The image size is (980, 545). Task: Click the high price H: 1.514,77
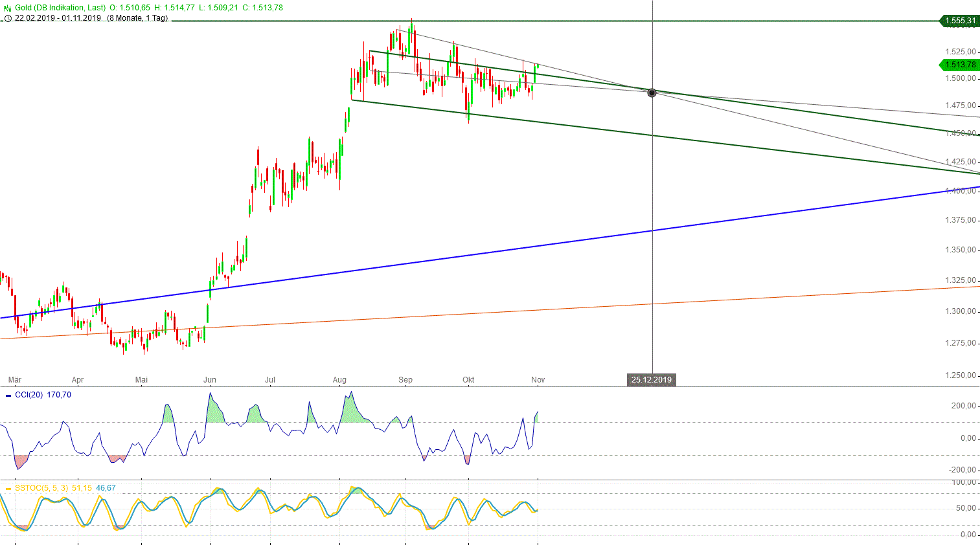pyautogui.click(x=174, y=8)
